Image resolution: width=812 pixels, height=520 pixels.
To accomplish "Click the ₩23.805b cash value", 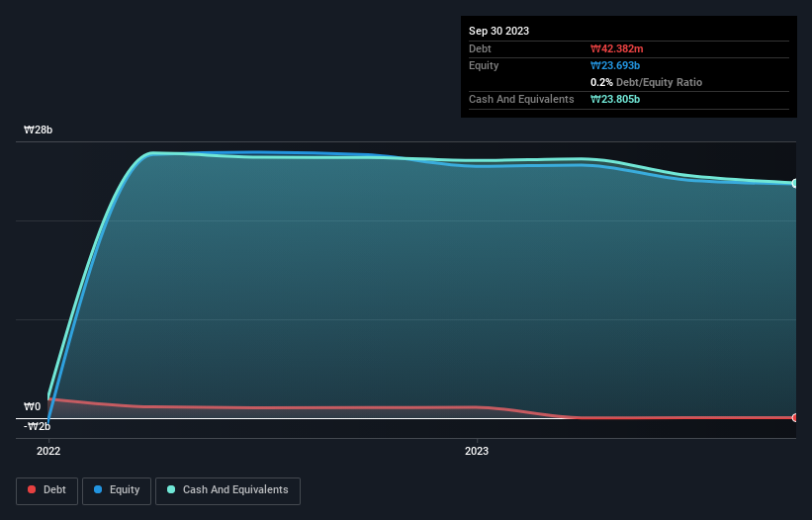I will 615,99.
